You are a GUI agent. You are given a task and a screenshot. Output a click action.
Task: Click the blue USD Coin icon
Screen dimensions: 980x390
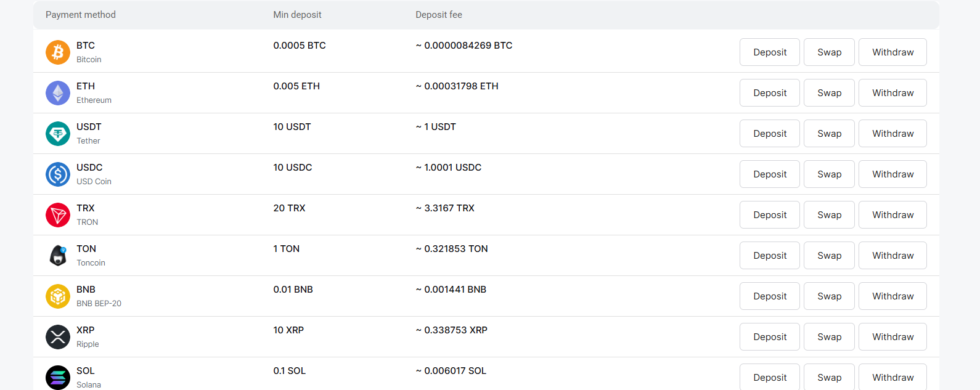pos(58,174)
